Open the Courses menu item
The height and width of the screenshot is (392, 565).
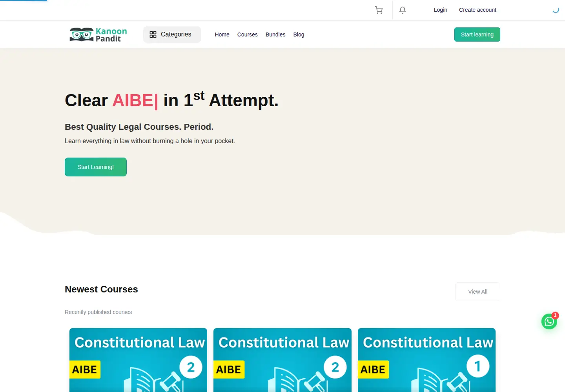pos(248,34)
